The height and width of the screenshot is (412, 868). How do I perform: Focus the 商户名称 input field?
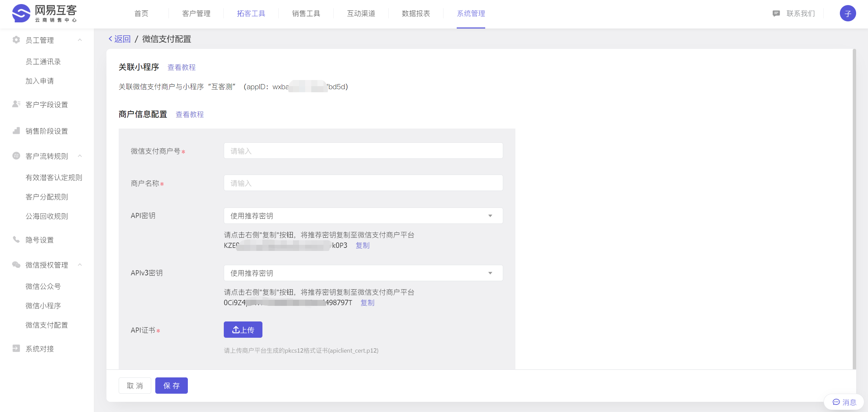point(363,183)
